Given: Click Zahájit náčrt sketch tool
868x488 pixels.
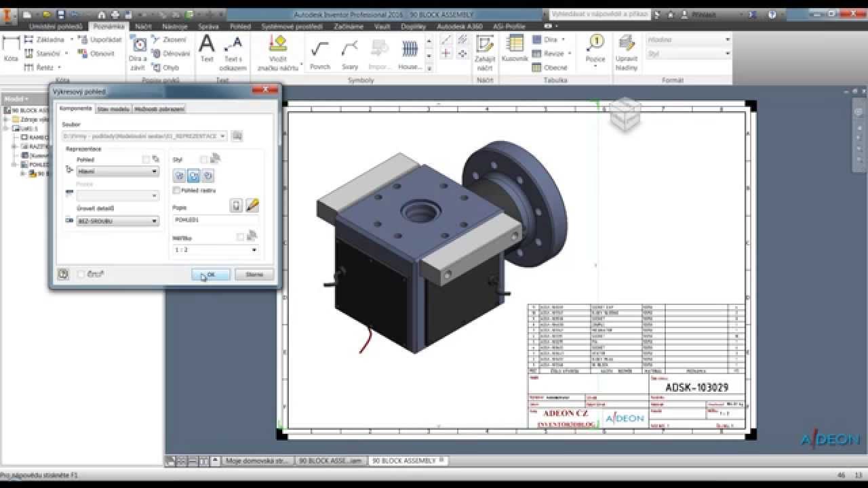Looking at the screenshot, I should coord(485,53).
